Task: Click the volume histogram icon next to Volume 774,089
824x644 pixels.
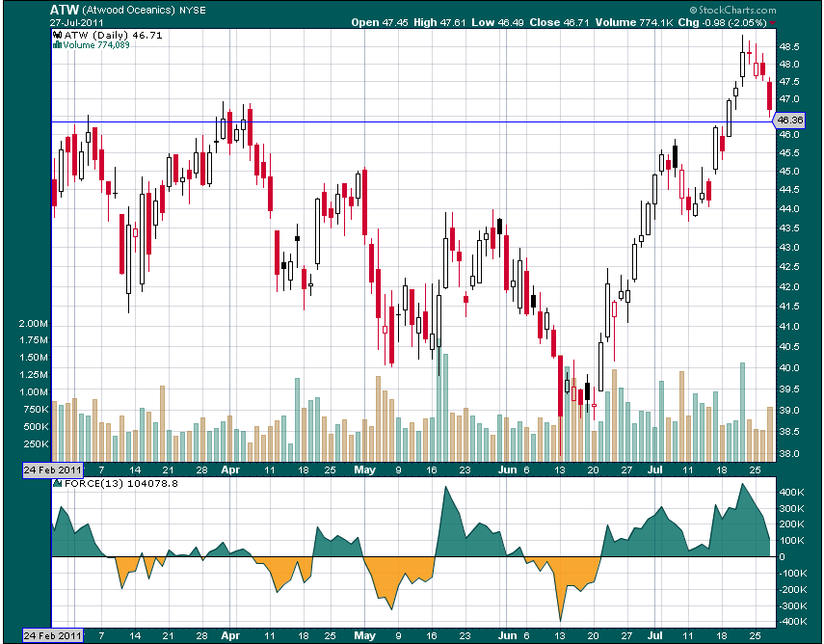Action: click(57, 44)
